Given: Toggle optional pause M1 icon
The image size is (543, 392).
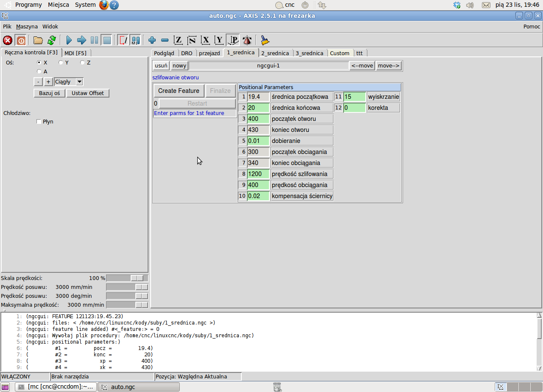Looking at the screenshot, I should [135, 40].
